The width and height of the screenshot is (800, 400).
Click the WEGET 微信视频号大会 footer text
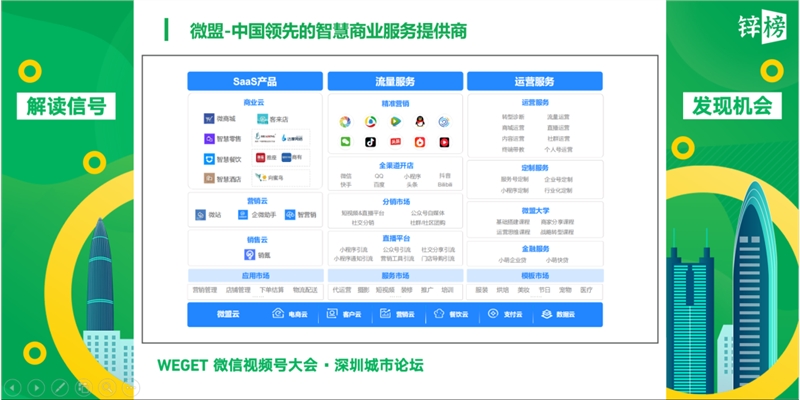point(237,365)
